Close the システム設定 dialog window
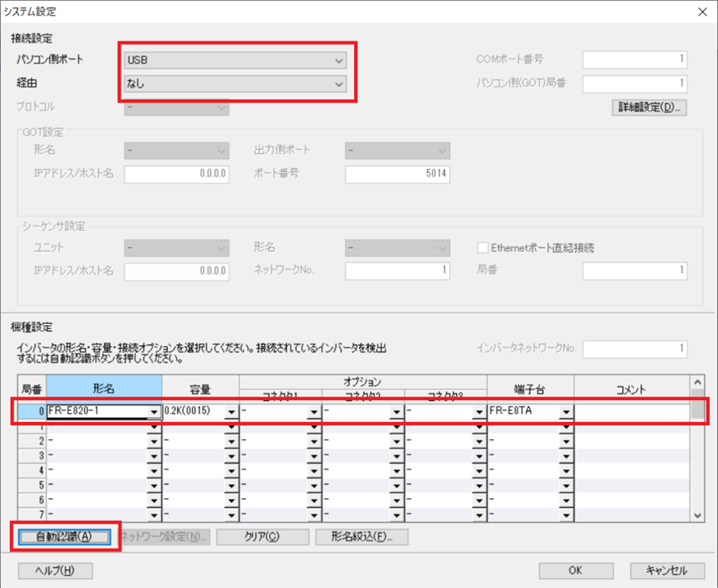Image resolution: width=718 pixels, height=588 pixels. pyautogui.click(x=703, y=12)
